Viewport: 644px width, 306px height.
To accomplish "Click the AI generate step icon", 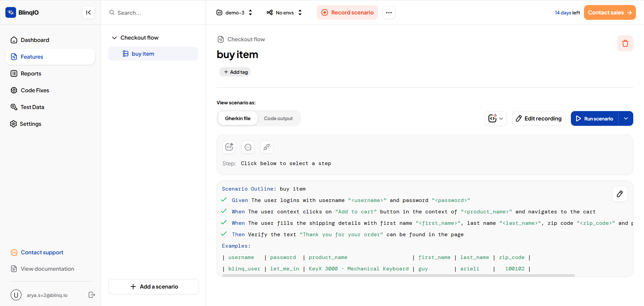I will (229, 147).
